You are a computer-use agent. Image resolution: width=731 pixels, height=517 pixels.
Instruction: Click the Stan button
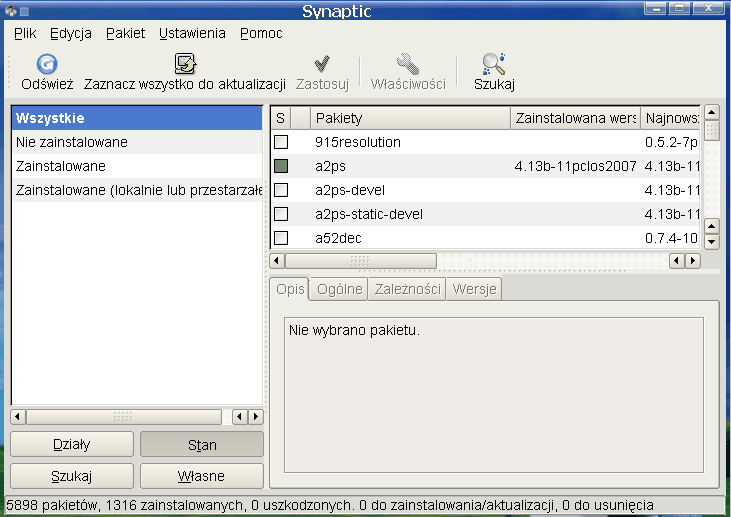tap(202, 444)
